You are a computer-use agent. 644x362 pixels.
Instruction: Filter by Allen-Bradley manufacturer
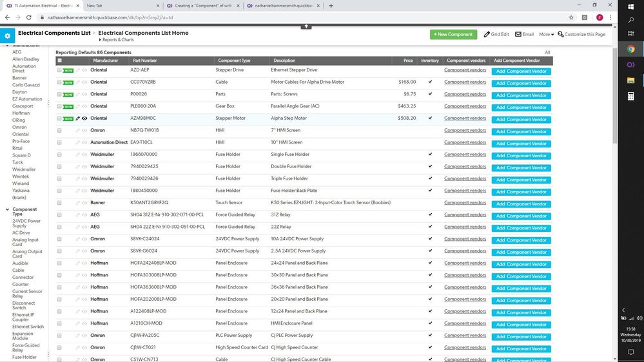pyautogui.click(x=26, y=59)
